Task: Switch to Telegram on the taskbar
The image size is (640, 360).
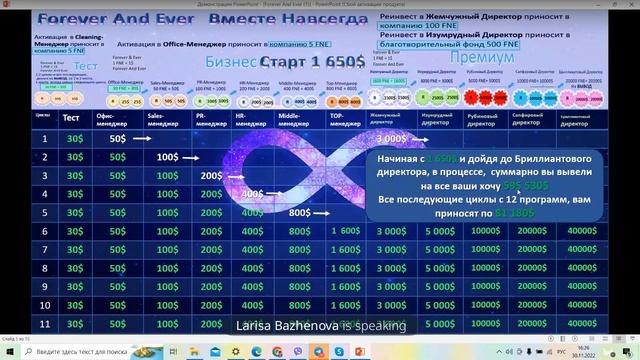Action: pos(318,351)
